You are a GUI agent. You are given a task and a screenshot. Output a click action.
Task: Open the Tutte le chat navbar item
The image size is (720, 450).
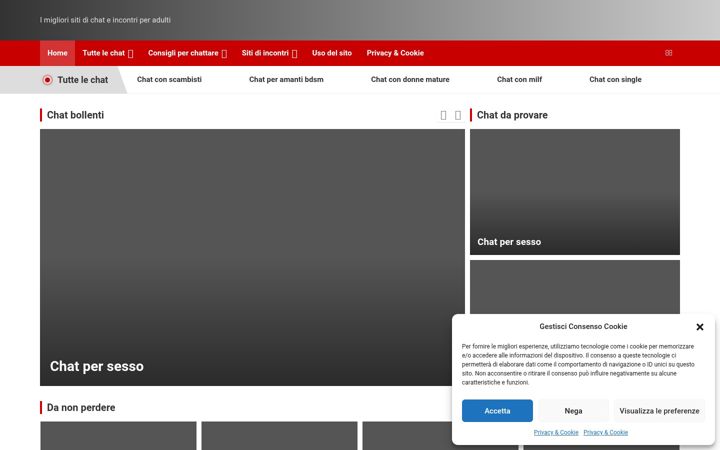tap(103, 53)
